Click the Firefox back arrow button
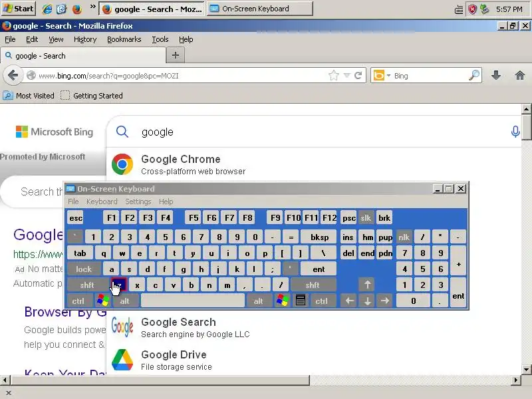The height and width of the screenshot is (399, 532). point(13,75)
